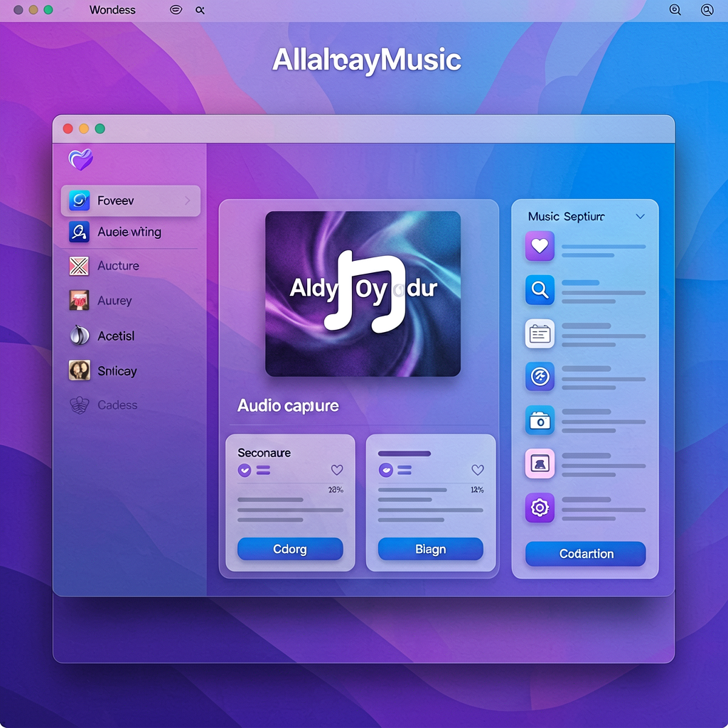
Task: Click the purple gear settings icon
Action: [x=540, y=508]
